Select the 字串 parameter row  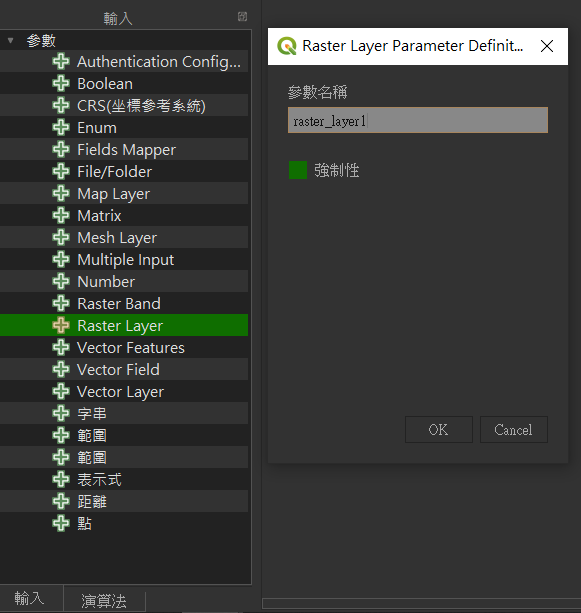pyautogui.click(x=124, y=413)
